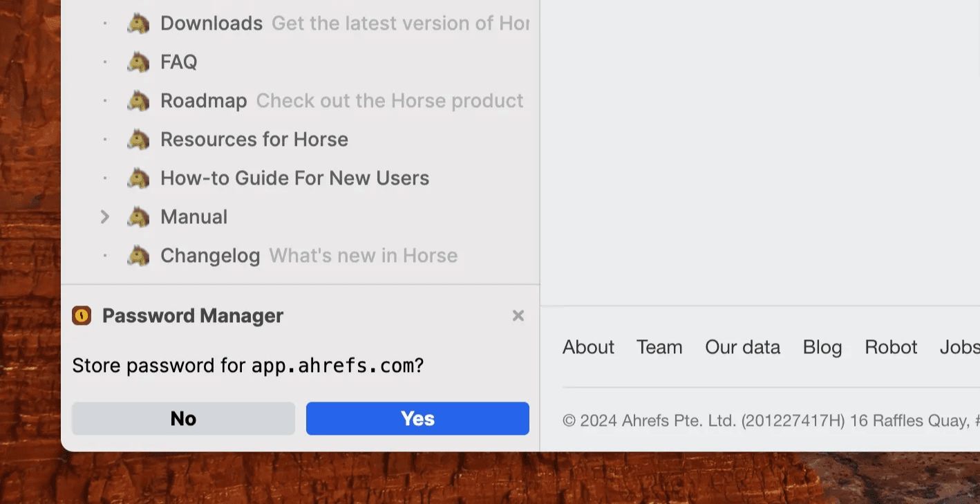Screen dimensions: 980x504
Task: Dismiss the password prompt with No
Action: 182,418
